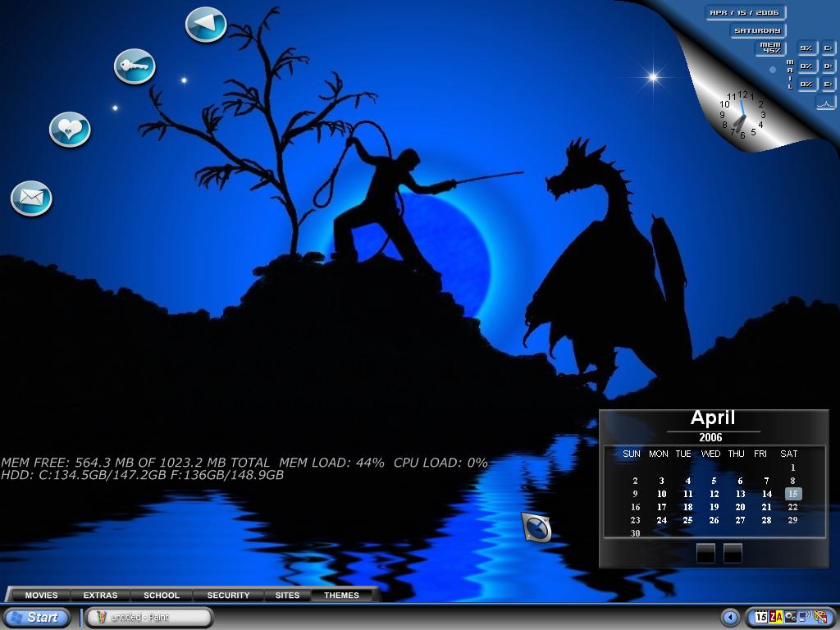
Task: Click the ZoneAlarm ZA tray icon
Action: tap(776, 617)
